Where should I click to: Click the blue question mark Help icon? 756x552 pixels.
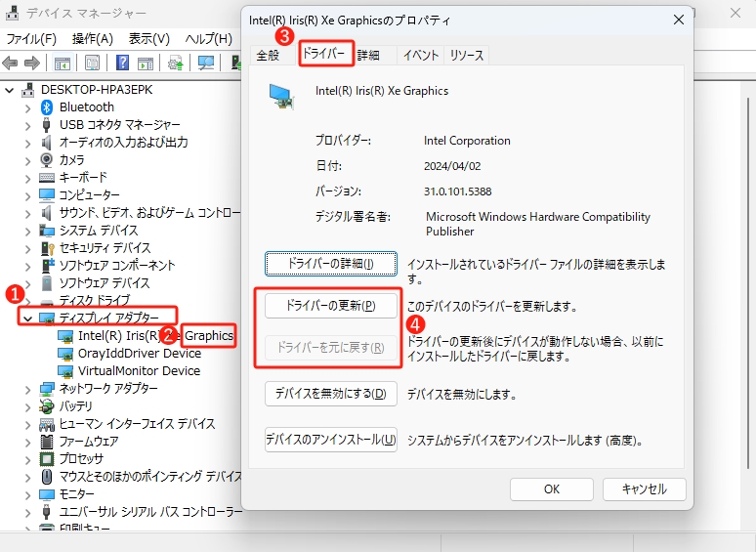click(122, 63)
